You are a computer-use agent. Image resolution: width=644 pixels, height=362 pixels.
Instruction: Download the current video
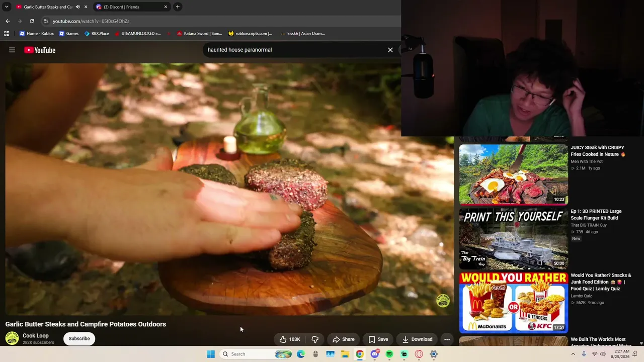coord(417,339)
